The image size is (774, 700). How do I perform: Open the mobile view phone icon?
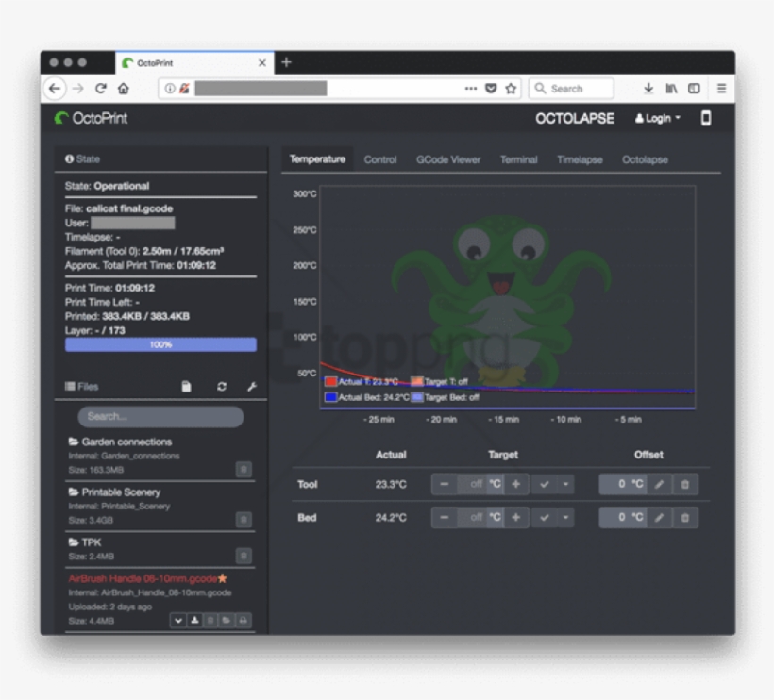[x=706, y=118]
